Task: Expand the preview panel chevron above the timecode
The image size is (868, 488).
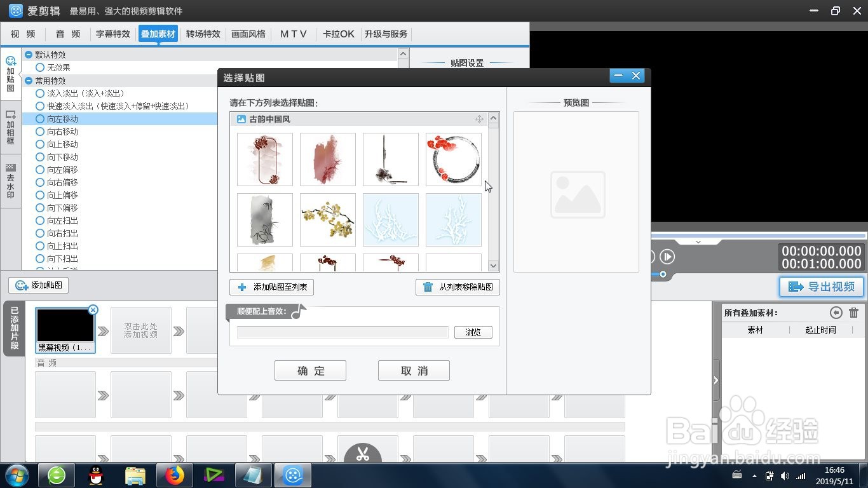Action: (x=698, y=241)
